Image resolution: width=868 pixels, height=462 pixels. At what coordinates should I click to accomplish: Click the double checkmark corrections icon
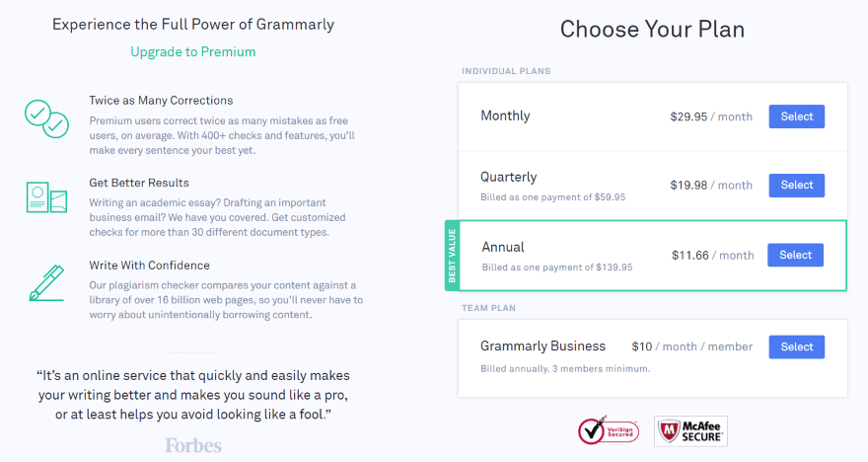click(45, 117)
